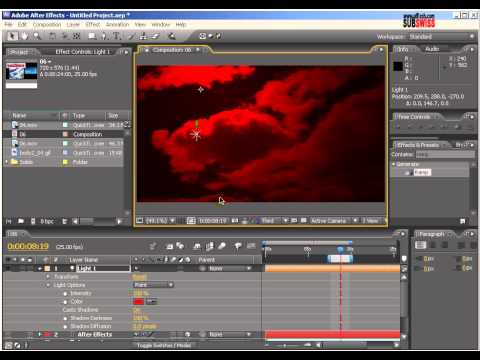Screen dimensions: 480x360
Task: Toggle Shadow Darkness stopwatch
Action: [x=65, y=318]
